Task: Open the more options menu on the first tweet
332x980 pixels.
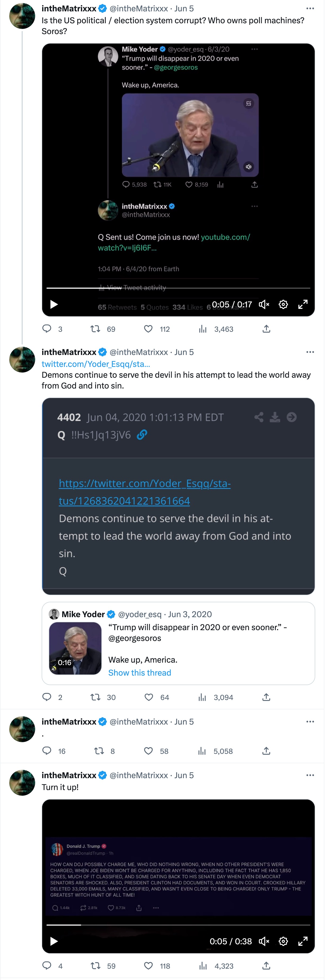Action: [x=310, y=8]
